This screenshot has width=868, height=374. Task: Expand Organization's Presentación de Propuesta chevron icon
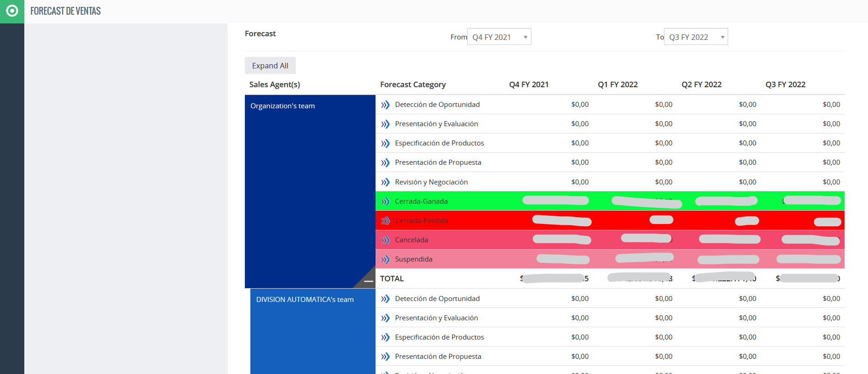point(385,162)
